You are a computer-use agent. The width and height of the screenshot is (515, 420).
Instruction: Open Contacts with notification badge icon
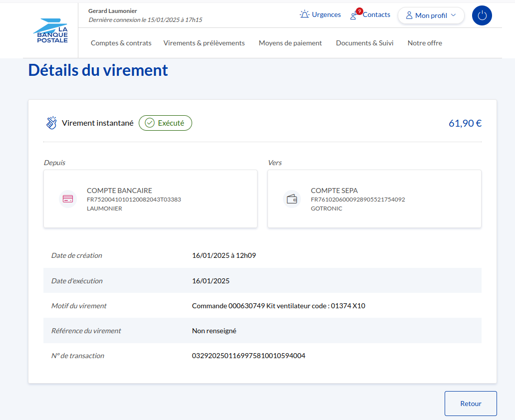tap(354, 14)
